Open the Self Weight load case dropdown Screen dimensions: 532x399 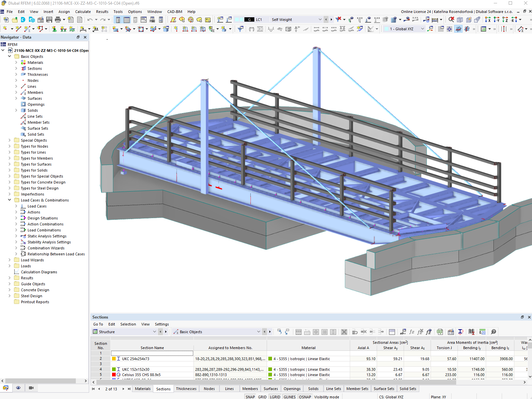tap(320, 19)
